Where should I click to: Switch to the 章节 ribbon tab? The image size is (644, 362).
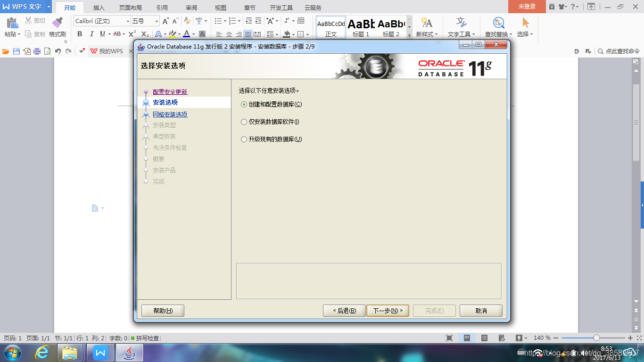pyautogui.click(x=249, y=8)
